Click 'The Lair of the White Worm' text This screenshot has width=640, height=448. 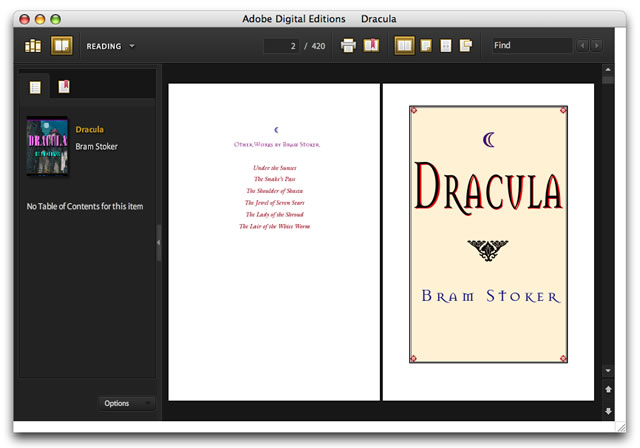tap(275, 226)
